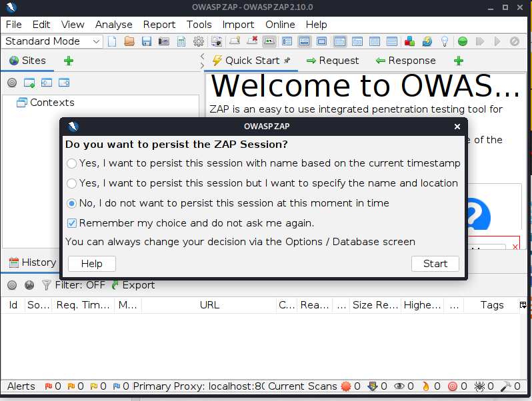532x401 pixels.
Task: Open the Help menu
Action: (x=316, y=25)
